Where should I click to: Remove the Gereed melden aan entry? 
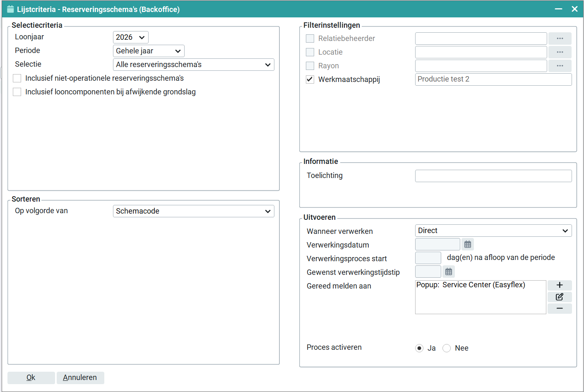click(x=560, y=308)
